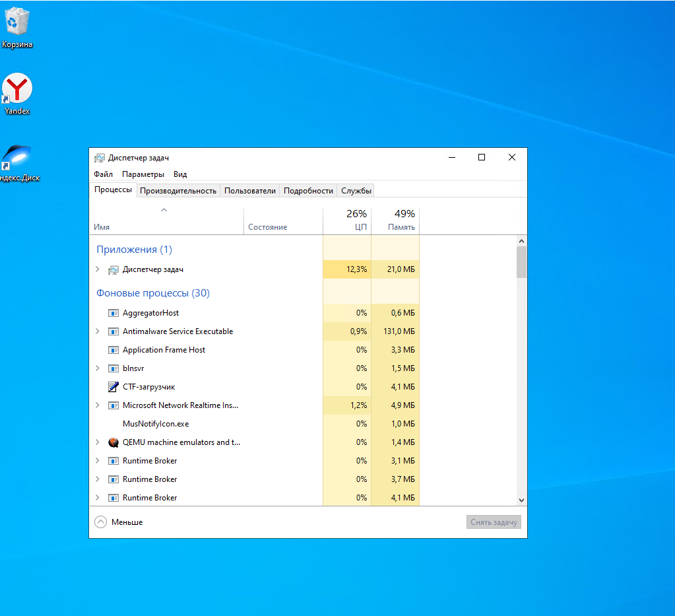The height and width of the screenshot is (616, 675).
Task: Click the icon of the Runtime Broker using 3,1 МБ
Action: pos(113,461)
